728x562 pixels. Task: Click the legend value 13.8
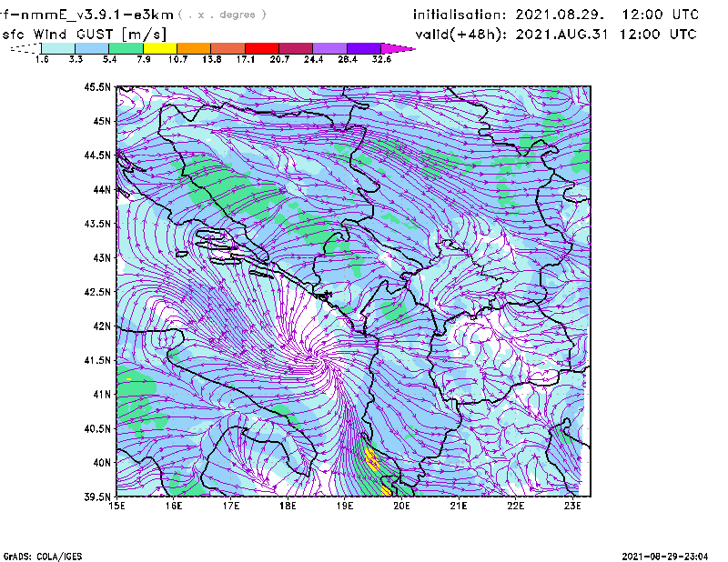(x=212, y=59)
